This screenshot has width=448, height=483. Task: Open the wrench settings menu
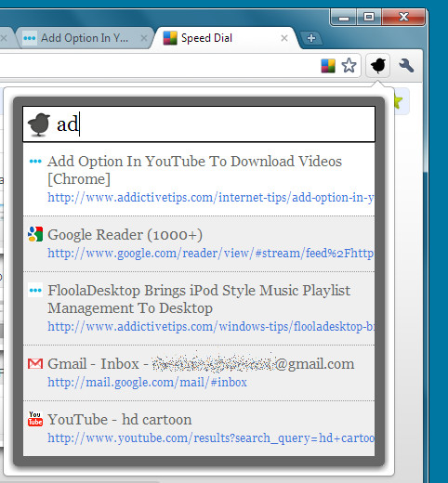click(406, 66)
